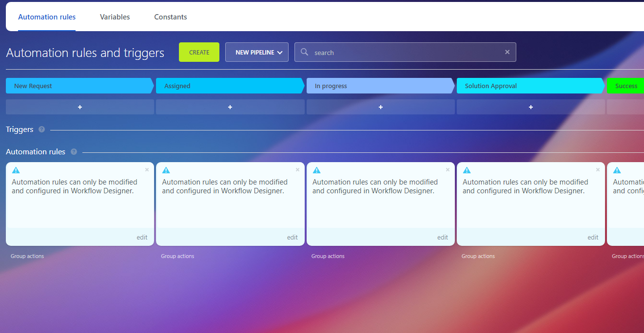
Task: Focus the search input field
Action: pyautogui.click(x=405, y=53)
